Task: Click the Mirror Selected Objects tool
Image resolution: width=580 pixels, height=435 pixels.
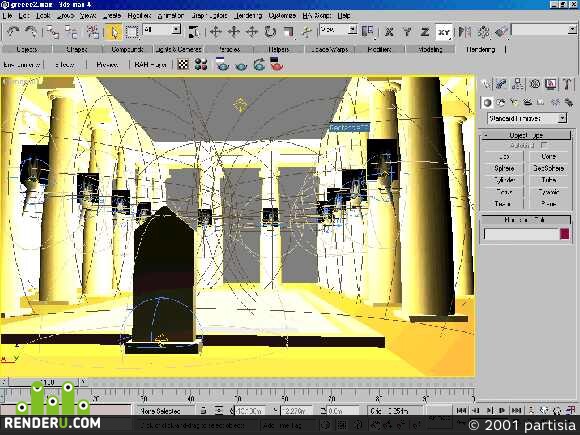Action: click(465, 32)
